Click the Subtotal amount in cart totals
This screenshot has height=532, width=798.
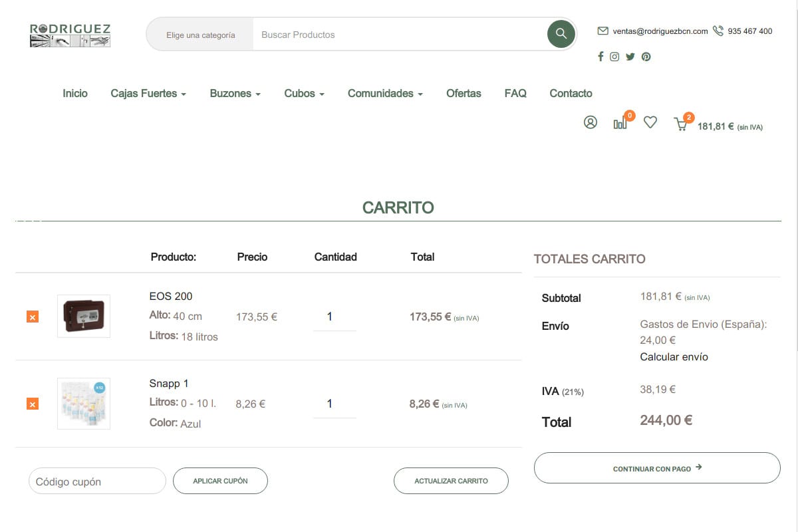661,297
